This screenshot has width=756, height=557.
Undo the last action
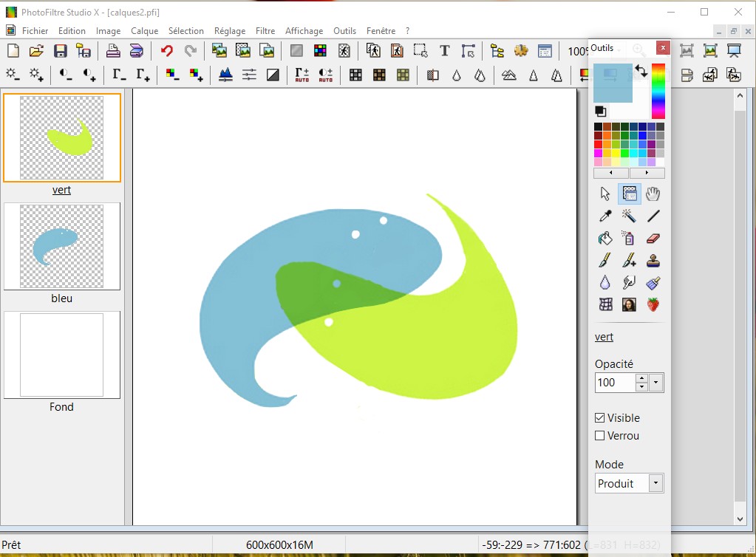coord(167,50)
